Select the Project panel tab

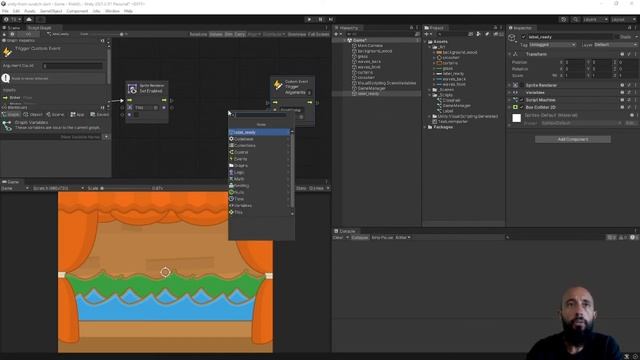pyautogui.click(x=435, y=28)
